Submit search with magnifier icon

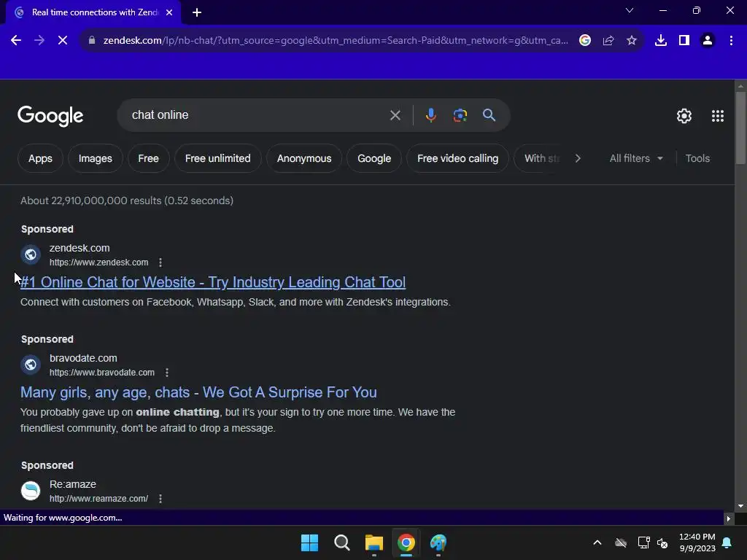489,115
